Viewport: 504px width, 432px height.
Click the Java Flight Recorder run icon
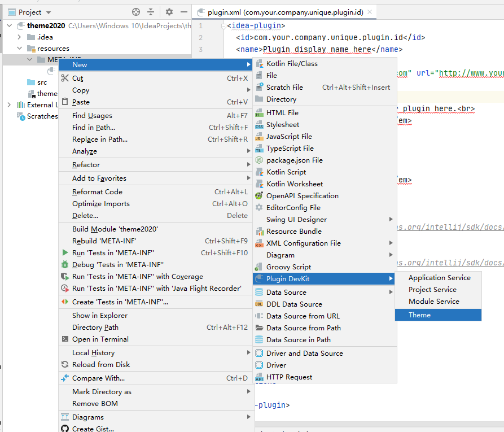[65, 288]
